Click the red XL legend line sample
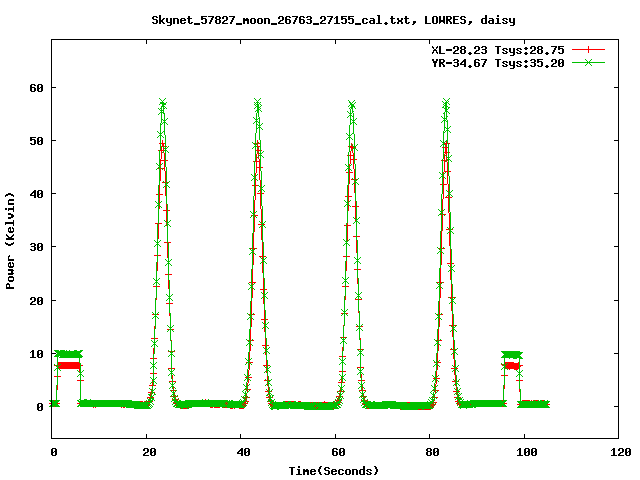 click(588, 50)
